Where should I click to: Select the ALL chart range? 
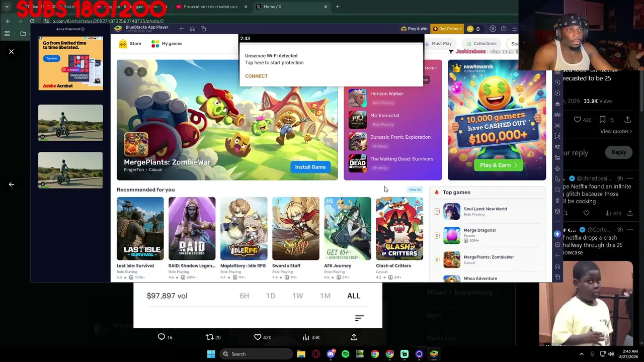(354, 296)
